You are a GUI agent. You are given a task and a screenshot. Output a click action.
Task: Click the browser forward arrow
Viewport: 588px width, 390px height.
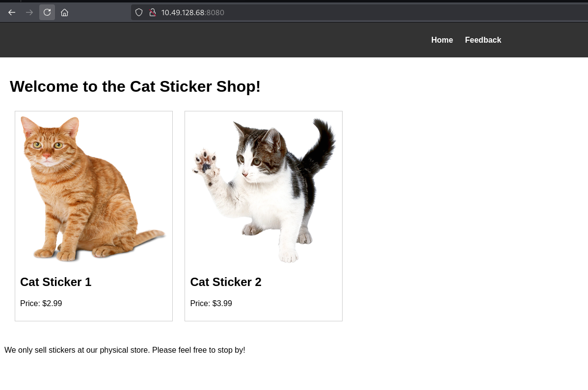29,12
